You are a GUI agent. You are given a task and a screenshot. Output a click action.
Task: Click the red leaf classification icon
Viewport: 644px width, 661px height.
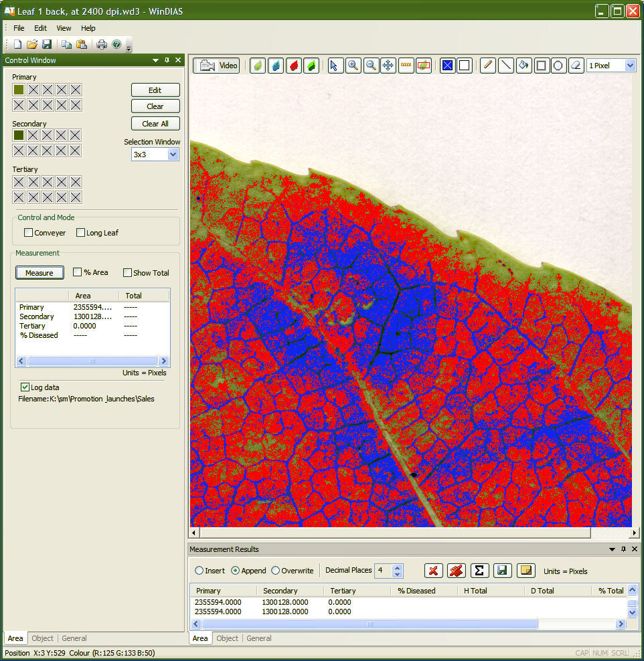tap(293, 65)
